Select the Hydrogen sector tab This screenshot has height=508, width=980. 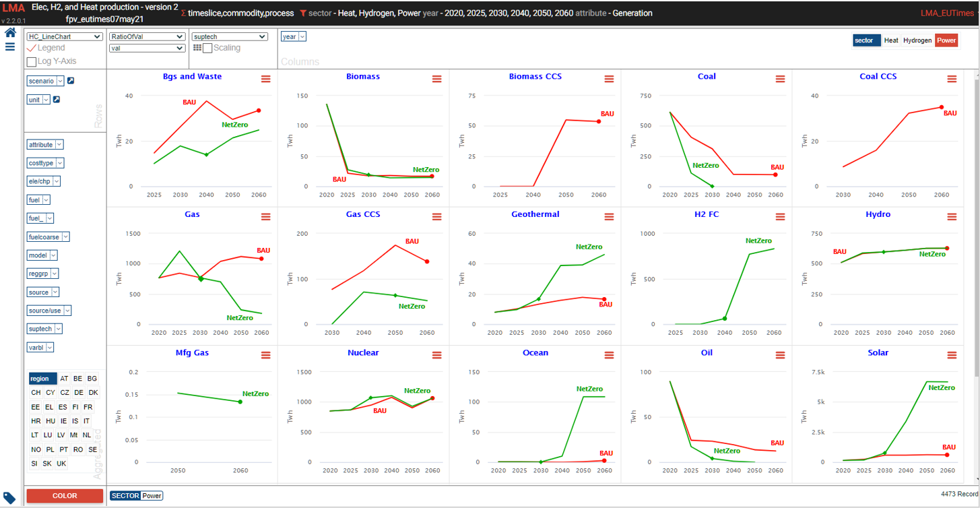tap(917, 40)
